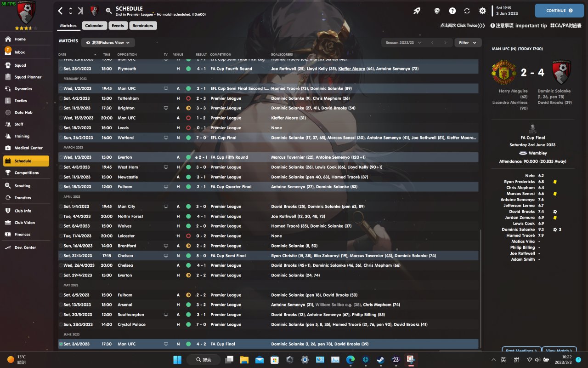Click the Bournemouth badge beside the search icon

point(94,11)
